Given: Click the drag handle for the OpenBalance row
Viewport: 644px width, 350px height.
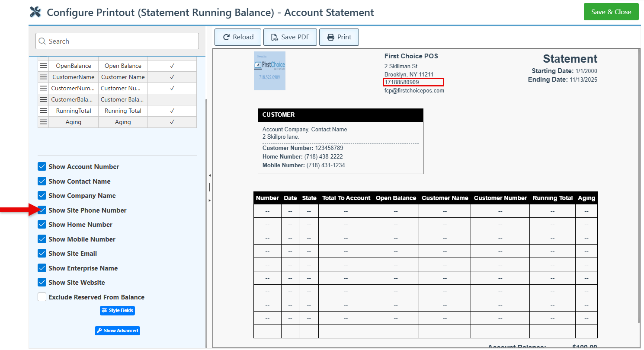Looking at the screenshot, I should click(43, 66).
